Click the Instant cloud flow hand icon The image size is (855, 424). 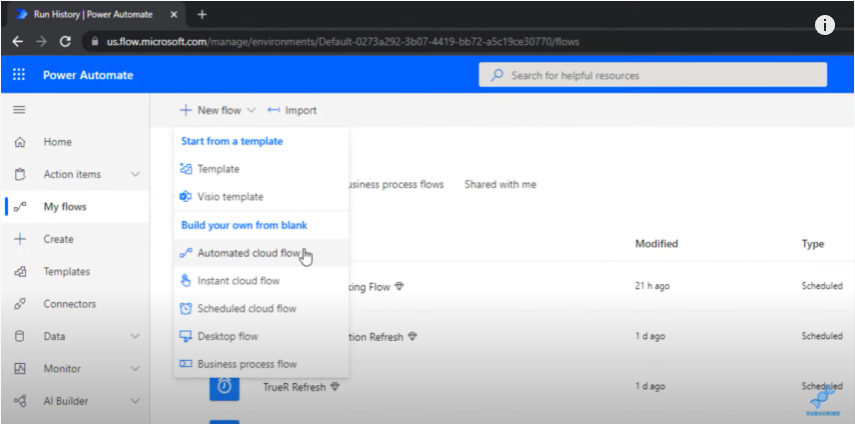coord(186,281)
